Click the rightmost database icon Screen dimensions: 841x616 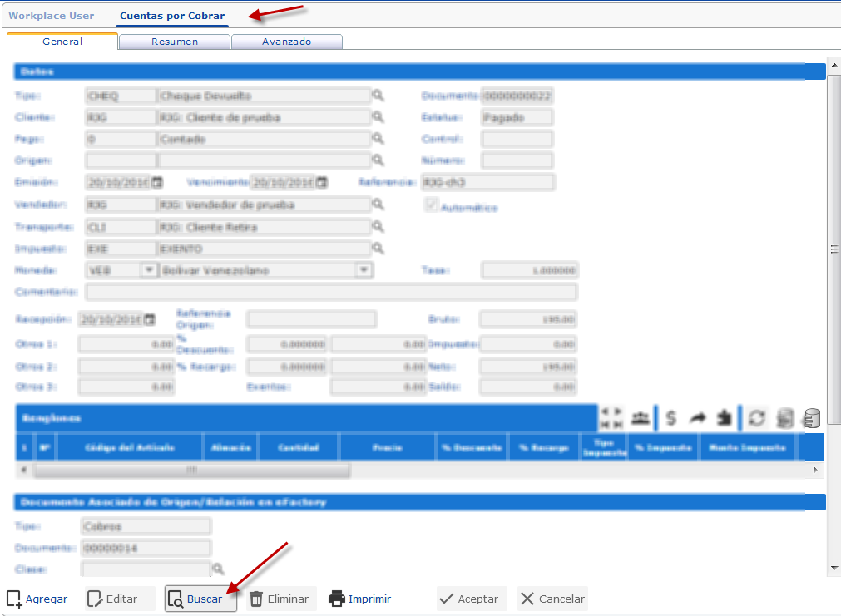(x=812, y=418)
